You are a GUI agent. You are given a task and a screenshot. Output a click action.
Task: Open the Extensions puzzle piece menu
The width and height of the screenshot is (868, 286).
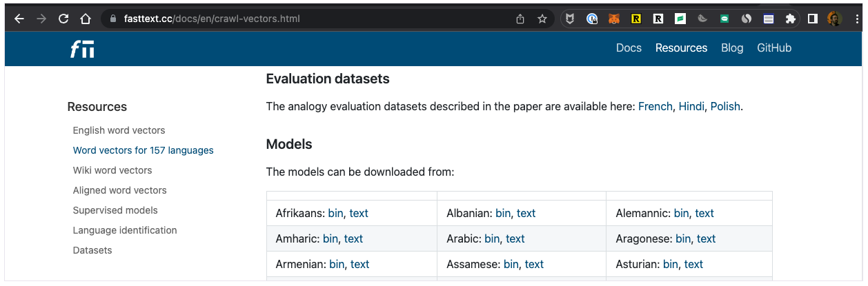[x=790, y=19]
